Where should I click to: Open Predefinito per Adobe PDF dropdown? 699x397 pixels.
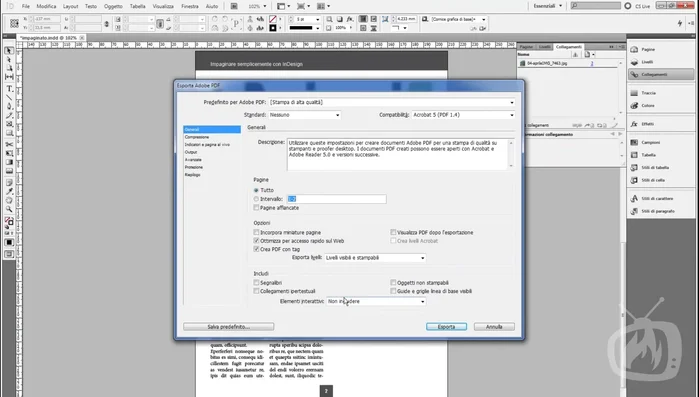392,102
